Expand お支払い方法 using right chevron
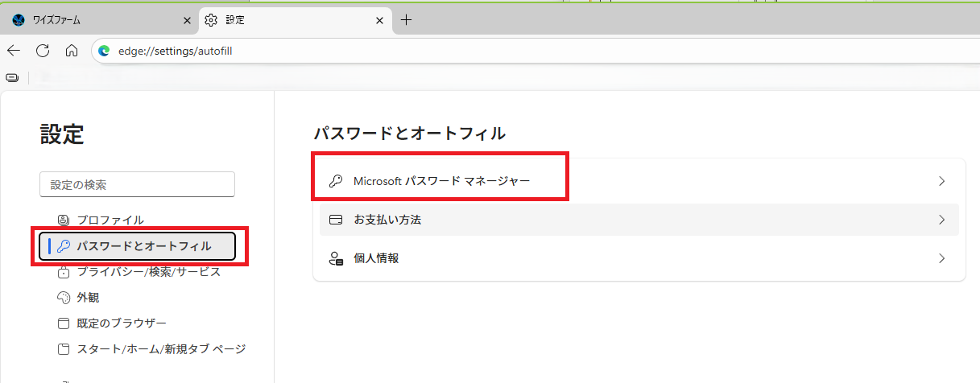This screenshot has width=980, height=383. pyautogui.click(x=941, y=220)
